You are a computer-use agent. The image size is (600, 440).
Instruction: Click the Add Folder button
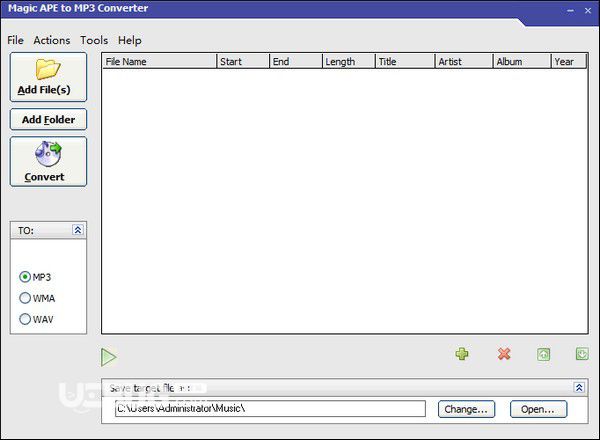48,119
